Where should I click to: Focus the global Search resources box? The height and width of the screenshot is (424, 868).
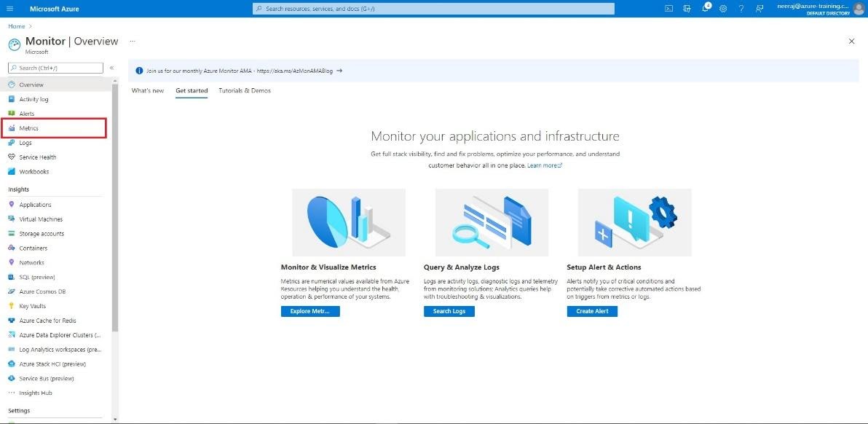(x=433, y=9)
